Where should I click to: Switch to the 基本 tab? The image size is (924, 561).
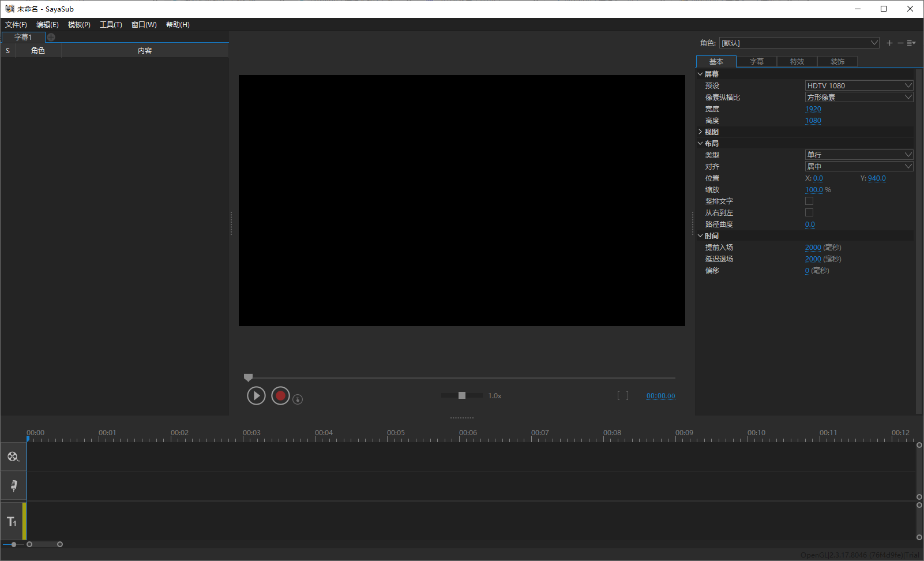[x=716, y=61]
